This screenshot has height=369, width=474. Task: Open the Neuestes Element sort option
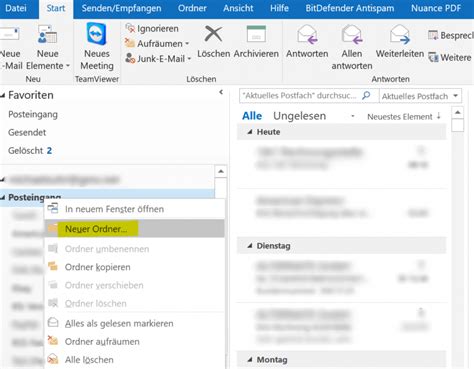point(400,117)
